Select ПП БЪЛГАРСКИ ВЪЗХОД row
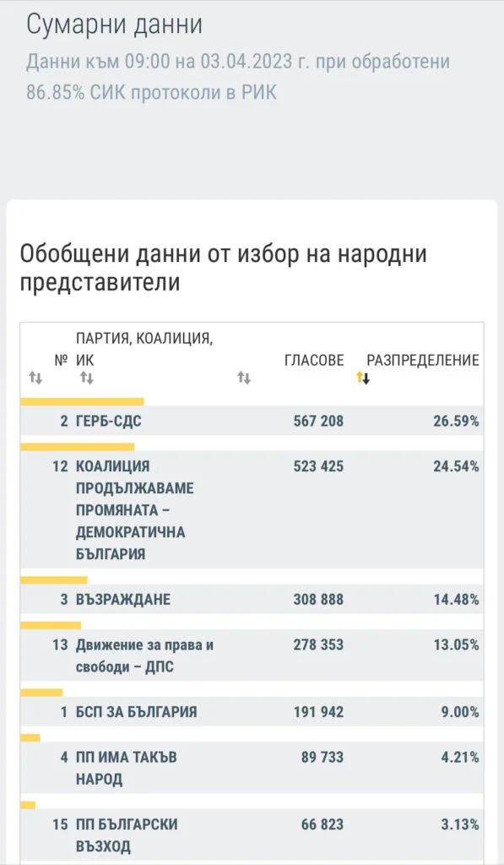 (252, 835)
